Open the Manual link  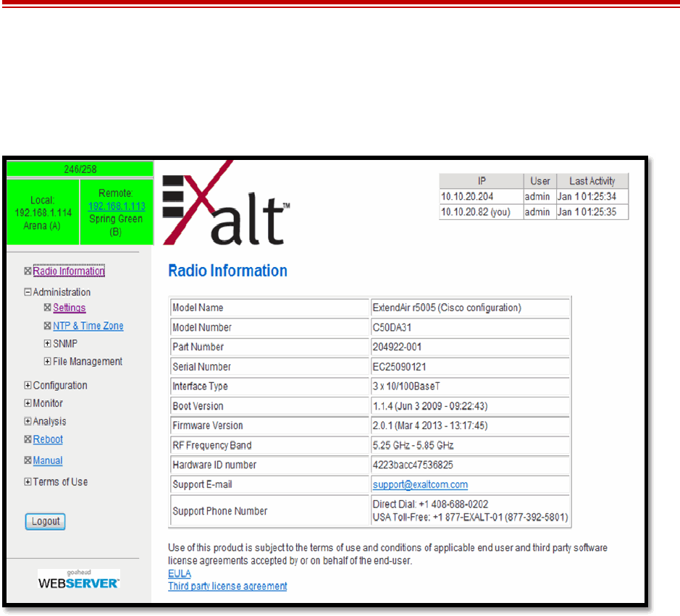point(48,460)
